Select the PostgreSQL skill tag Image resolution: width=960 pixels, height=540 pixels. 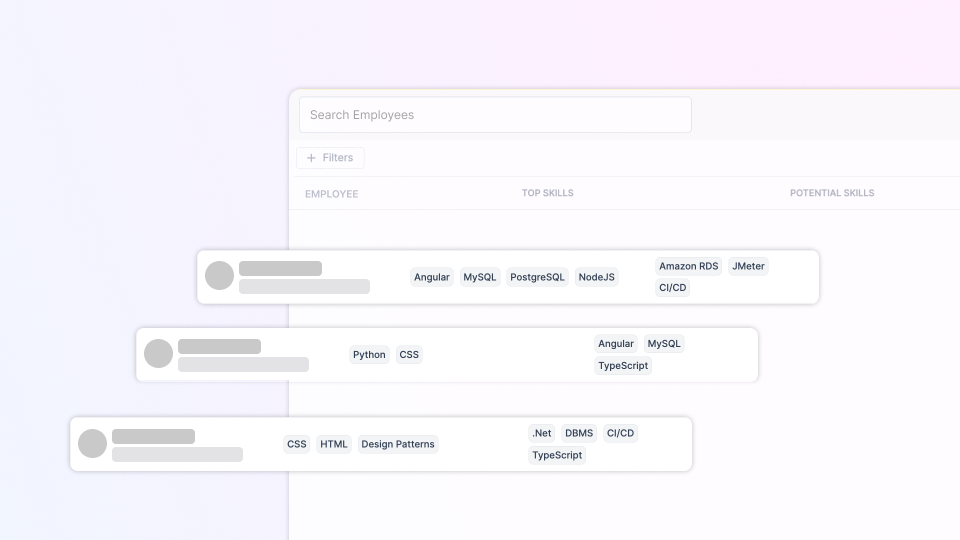(537, 277)
